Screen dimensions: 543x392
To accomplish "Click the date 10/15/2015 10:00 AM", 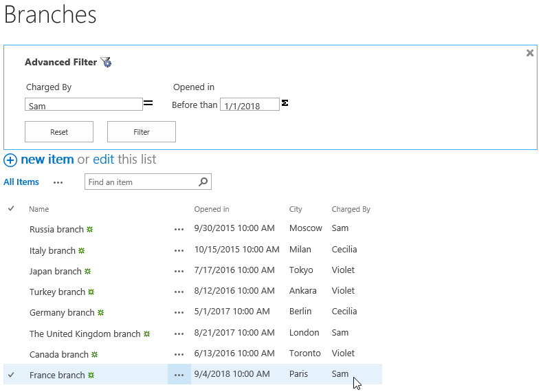I will [x=237, y=249].
